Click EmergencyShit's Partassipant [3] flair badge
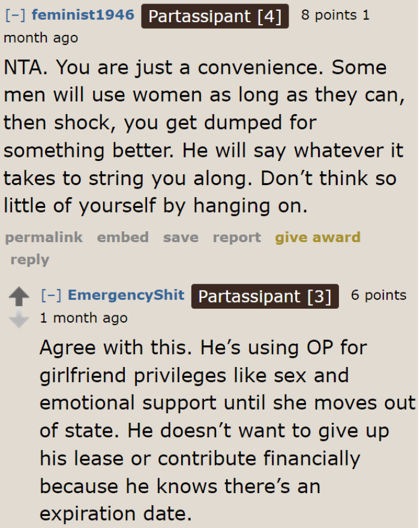 (265, 296)
